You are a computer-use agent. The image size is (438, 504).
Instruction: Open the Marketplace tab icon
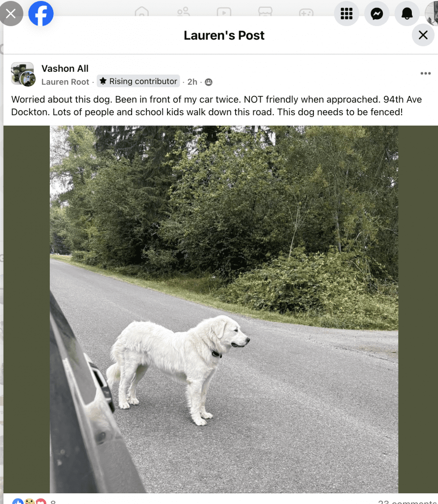pyautogui.click(x=265, y=12)
